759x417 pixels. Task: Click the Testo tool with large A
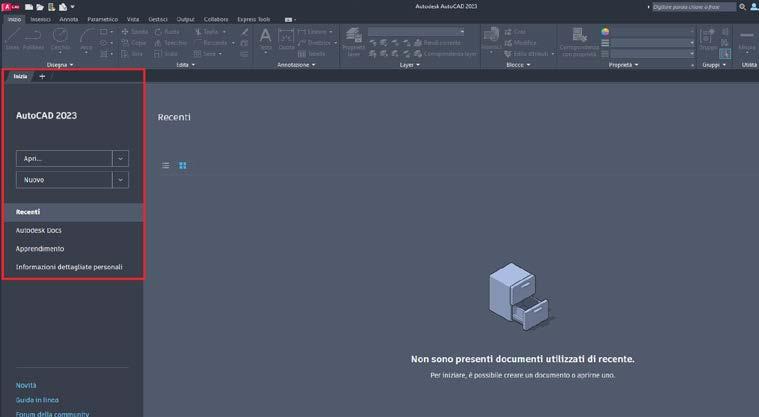tap(265, 39)
